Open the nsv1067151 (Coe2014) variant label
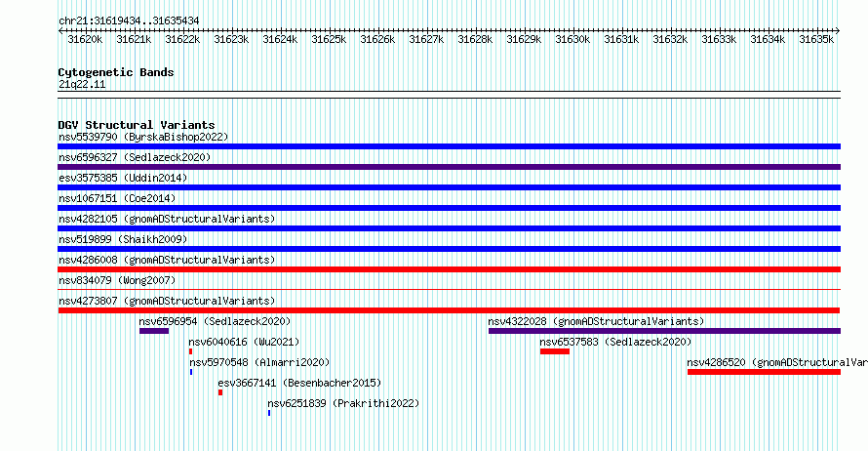The image size is (868, 451). pos(117,198)
